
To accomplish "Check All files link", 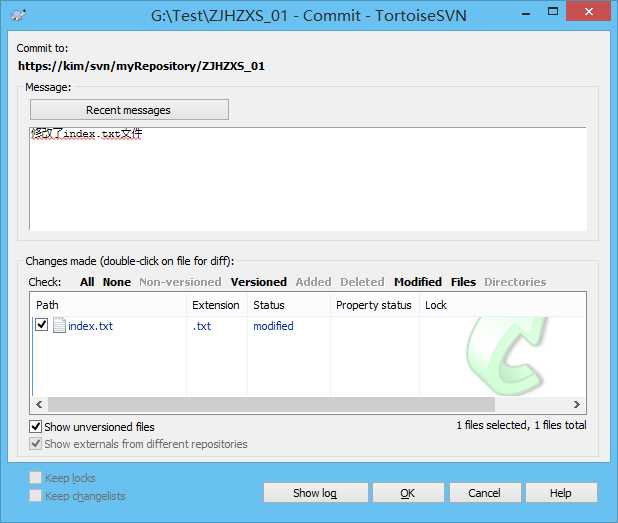I will (87, 282).
